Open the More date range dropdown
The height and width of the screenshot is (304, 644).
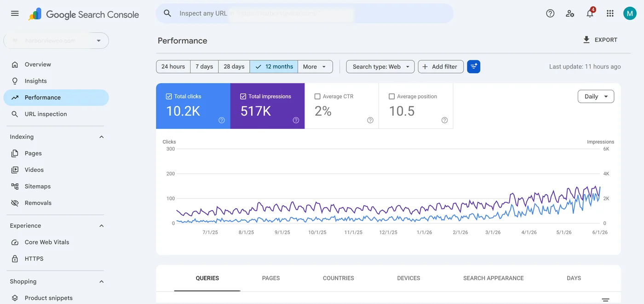tap(315, 67)
